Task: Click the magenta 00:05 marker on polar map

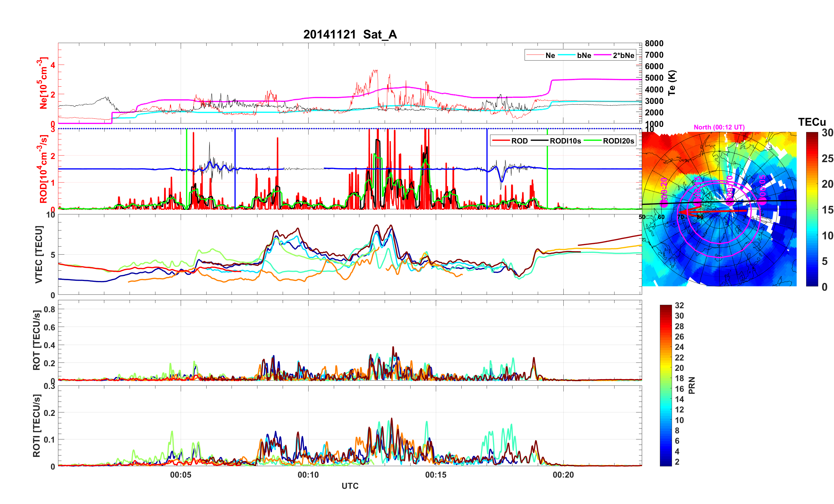Action: click(762, 201)
